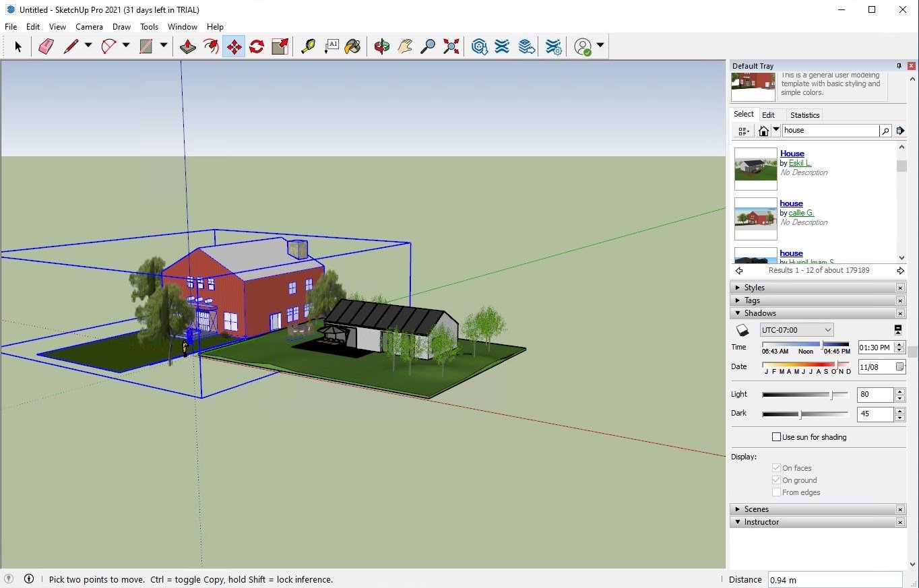Select the Scale tool
This screenshot has width=919, height=588.
(x=280, y=46)
